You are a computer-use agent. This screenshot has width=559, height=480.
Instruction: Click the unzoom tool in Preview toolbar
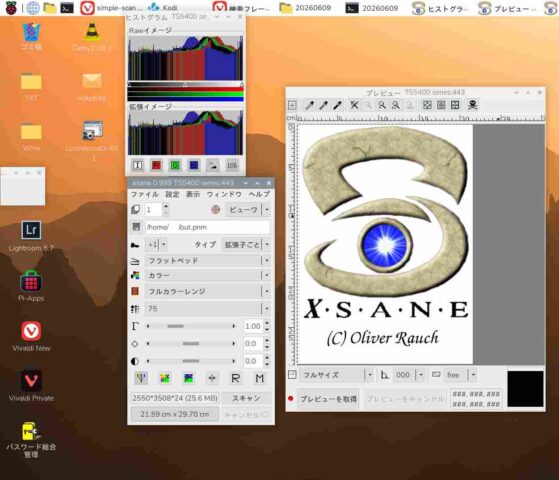click(354, 105)
